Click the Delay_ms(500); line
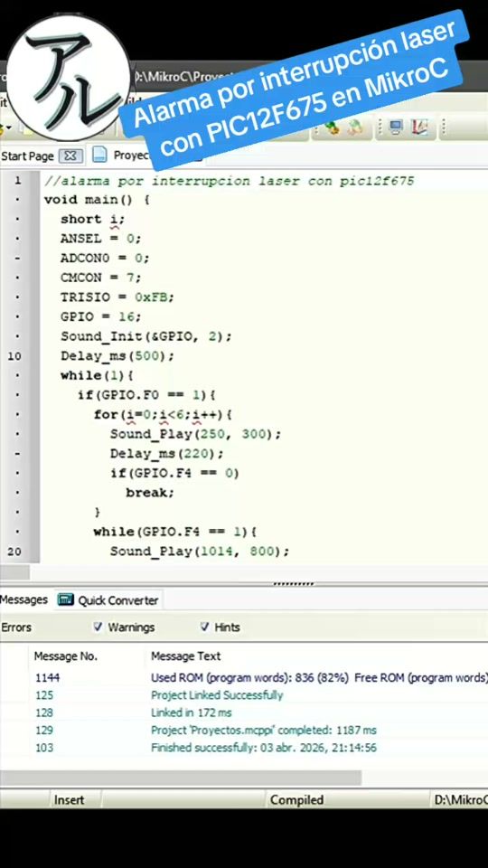The height and width of the screenshot is (868, 488). (x=117, y=356)
